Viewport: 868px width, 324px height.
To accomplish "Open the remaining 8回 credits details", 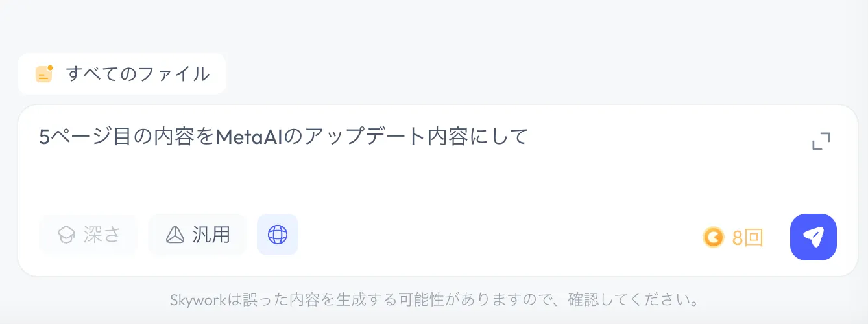I will click(x=734, y=237).
